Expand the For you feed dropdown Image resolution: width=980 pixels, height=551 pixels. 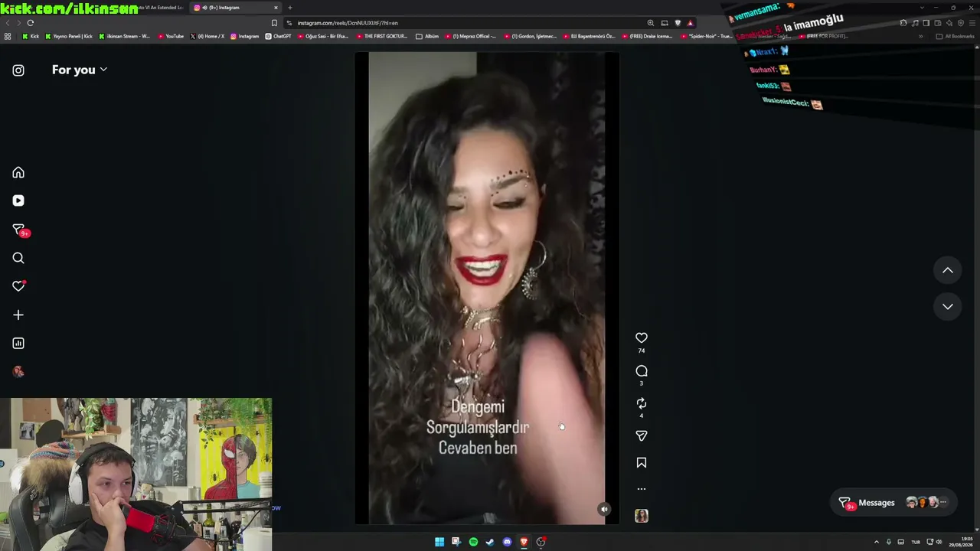[80, 70]
